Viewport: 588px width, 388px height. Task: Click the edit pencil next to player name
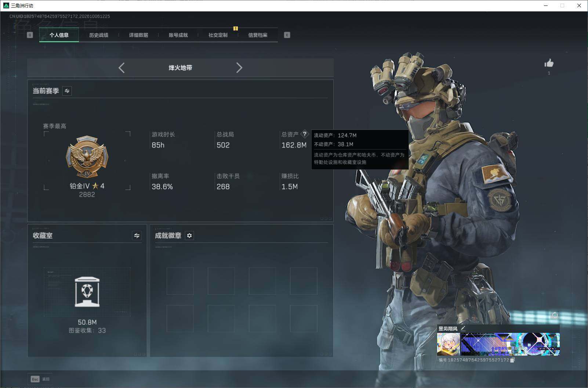click(463, 328)
